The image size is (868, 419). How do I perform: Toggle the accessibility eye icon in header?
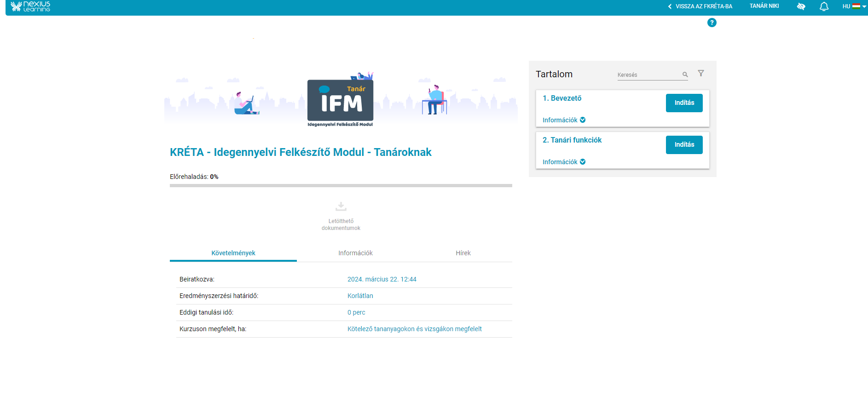(801, 6)
